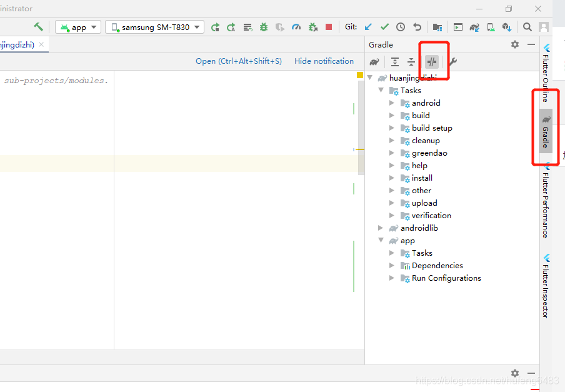Click Sync Project with Gradle Files icon
The width and height of the screenshot is (565, 392).
click(474, 27)
